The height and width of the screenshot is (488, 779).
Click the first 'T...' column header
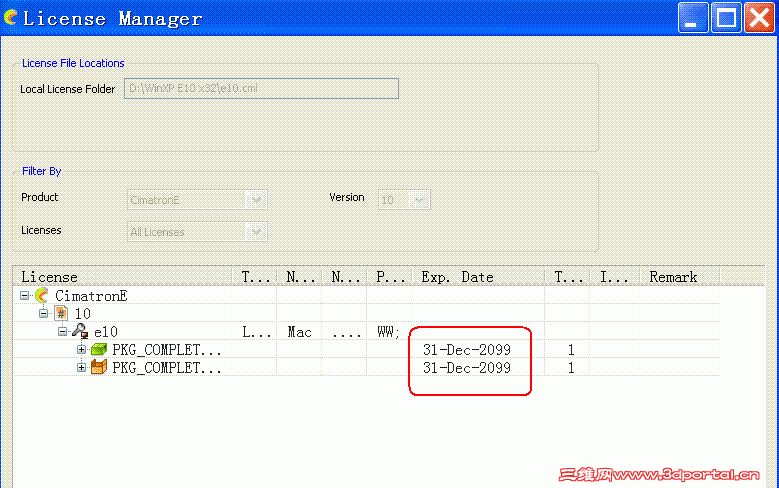click(x=254, y=276)
